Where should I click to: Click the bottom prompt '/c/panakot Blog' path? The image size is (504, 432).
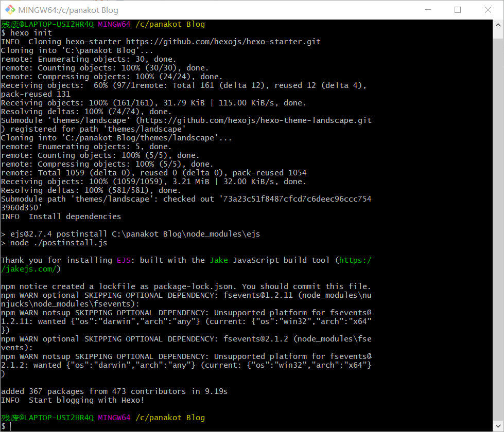coord(170,418)
